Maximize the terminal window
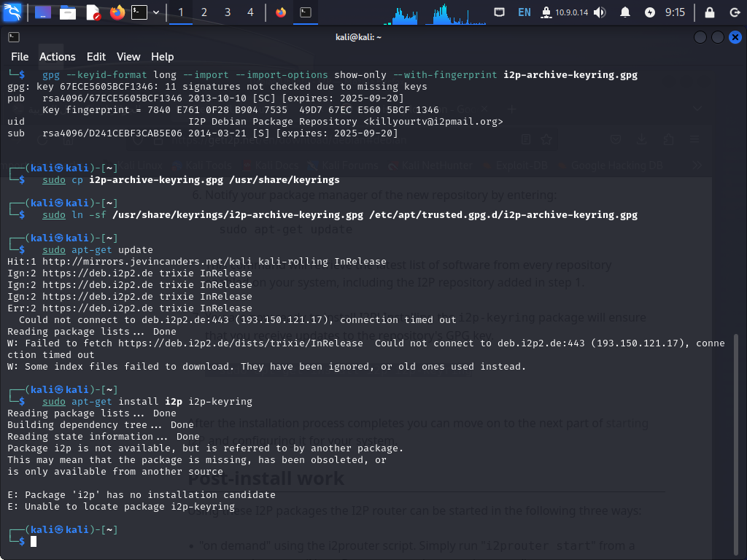This screenshot has width=747, height=560. coord(718,37)
